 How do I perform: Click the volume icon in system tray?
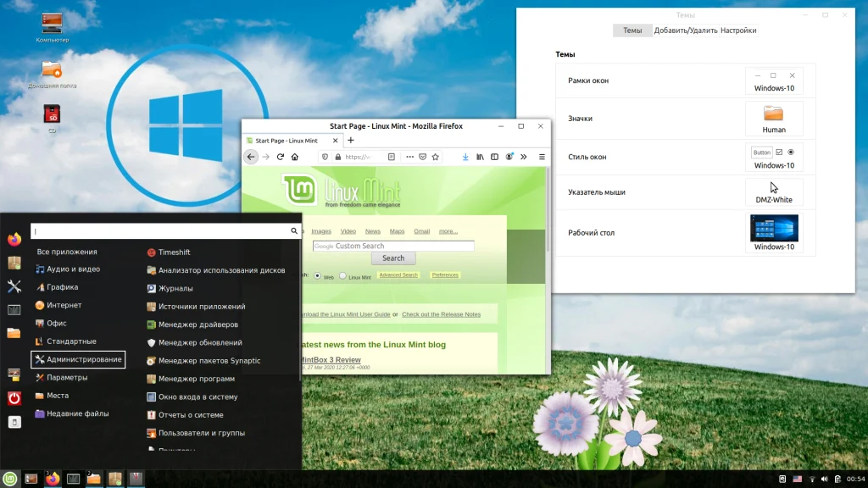(825, 480)
